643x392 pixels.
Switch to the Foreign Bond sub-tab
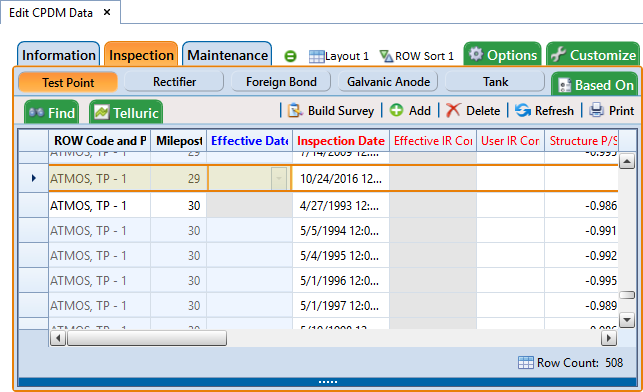click(x=281, y=82)
